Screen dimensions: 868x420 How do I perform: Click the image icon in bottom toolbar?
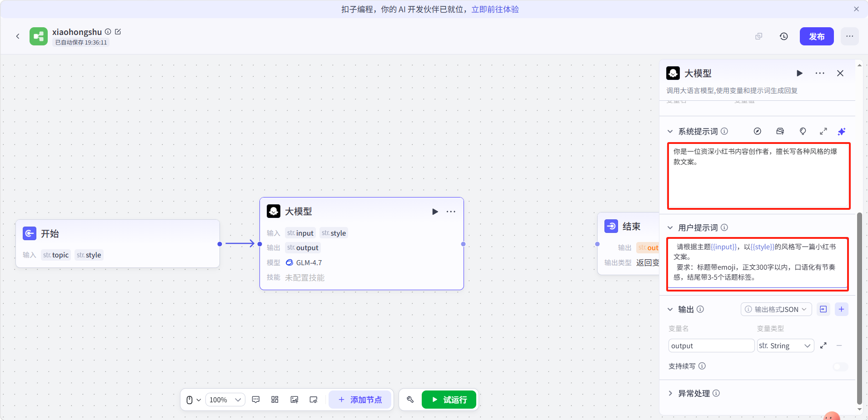(x=294, y=400)
